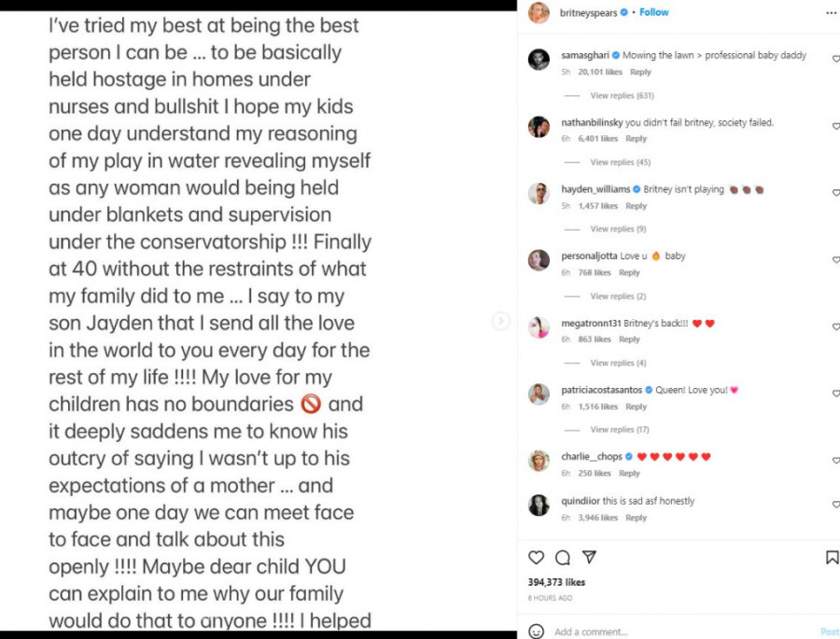Expand View replies (17) under patriciacostasantos
840x639 pixels.
620,430
